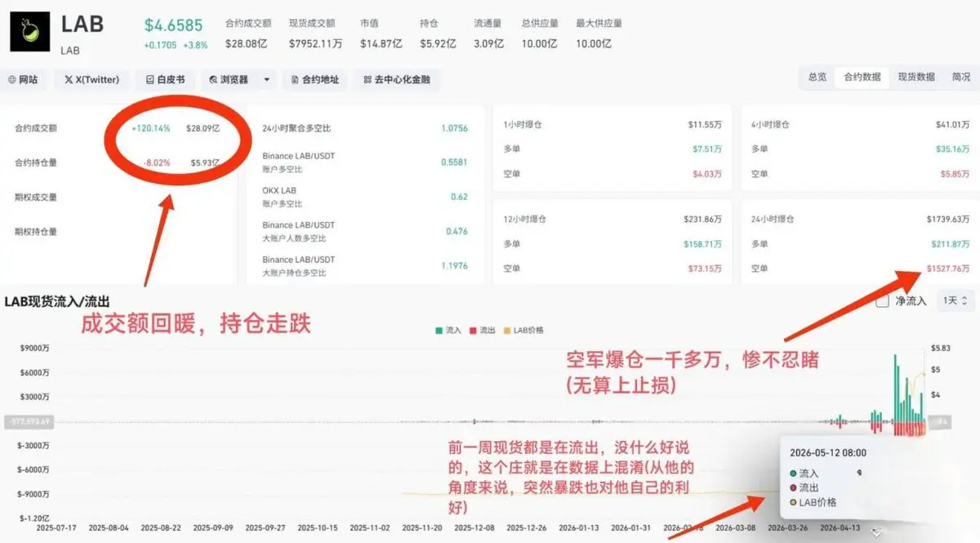Image resolution: width=980 pixels, height=543 pixels.
Task: Click the $9000万 y-axis label
Action: [x=34, y=348]
